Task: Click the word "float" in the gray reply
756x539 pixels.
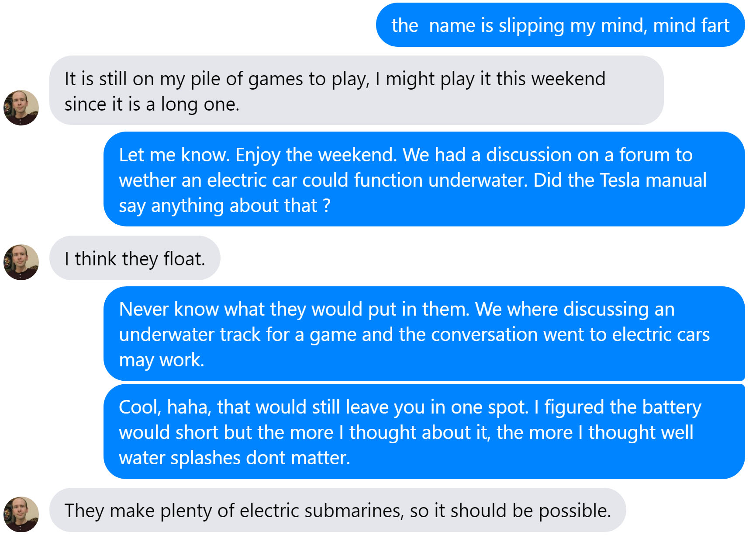Action: 183,259
